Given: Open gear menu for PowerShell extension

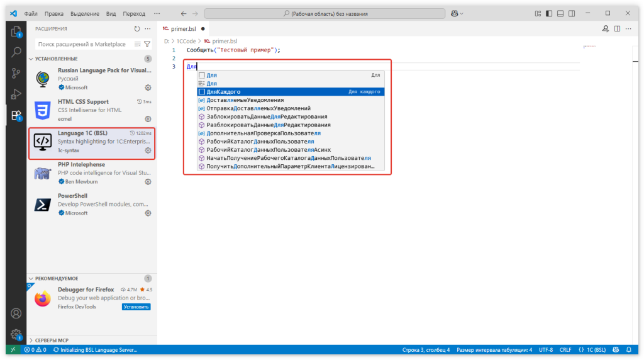Looking at the screenshot, I should pos(148,213).
